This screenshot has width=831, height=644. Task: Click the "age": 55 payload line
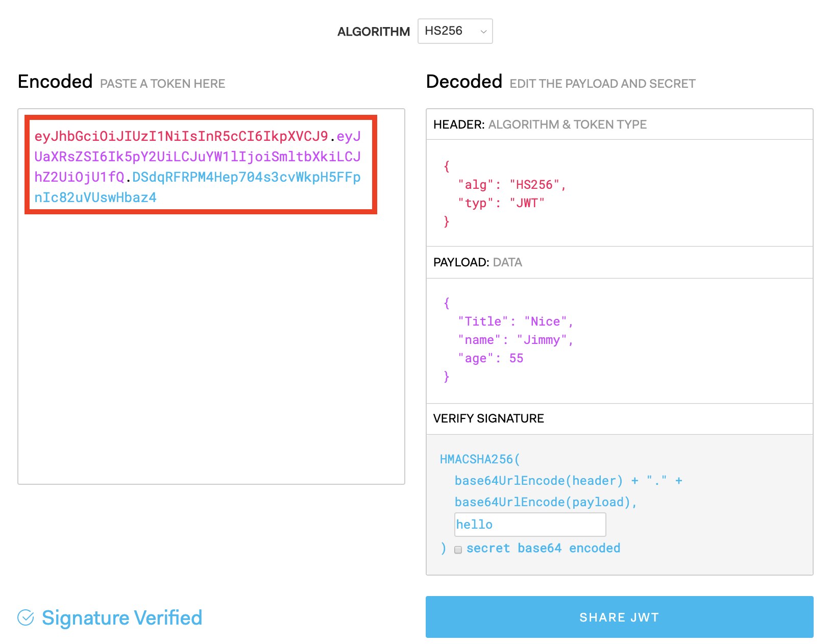491,358
